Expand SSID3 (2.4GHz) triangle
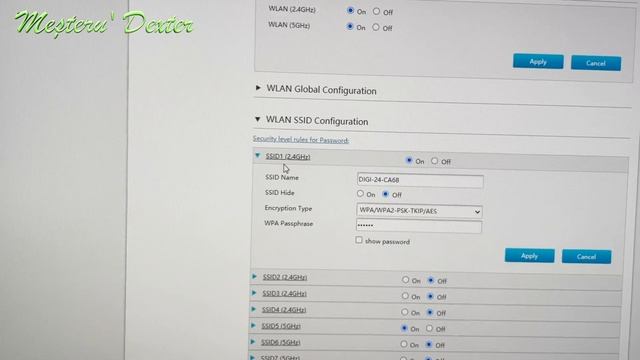The width and height of the screenshot is (640, 360). (x=254, y=293)
